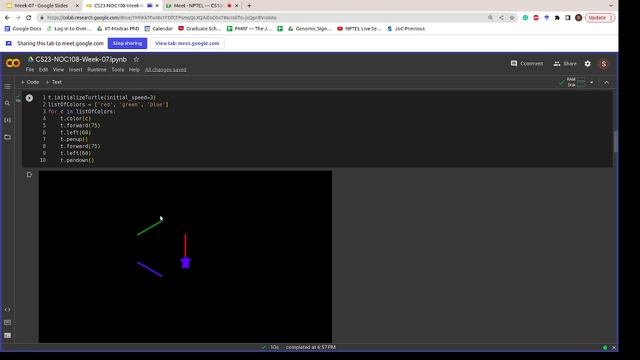View tab meet.google.com
This screenshot has width=640, height=360.
[187, 43]
